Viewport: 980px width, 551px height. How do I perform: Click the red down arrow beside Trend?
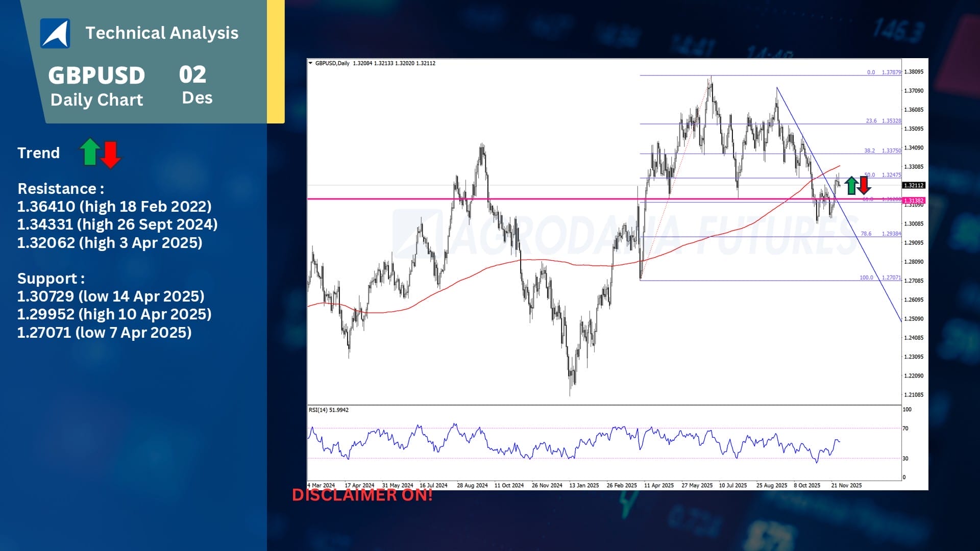coord(110,155)
